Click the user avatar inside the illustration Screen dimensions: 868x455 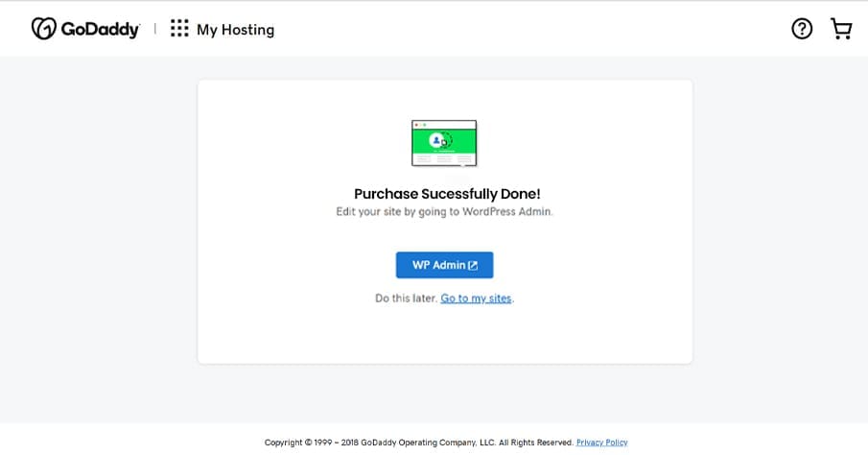(436, 139)
